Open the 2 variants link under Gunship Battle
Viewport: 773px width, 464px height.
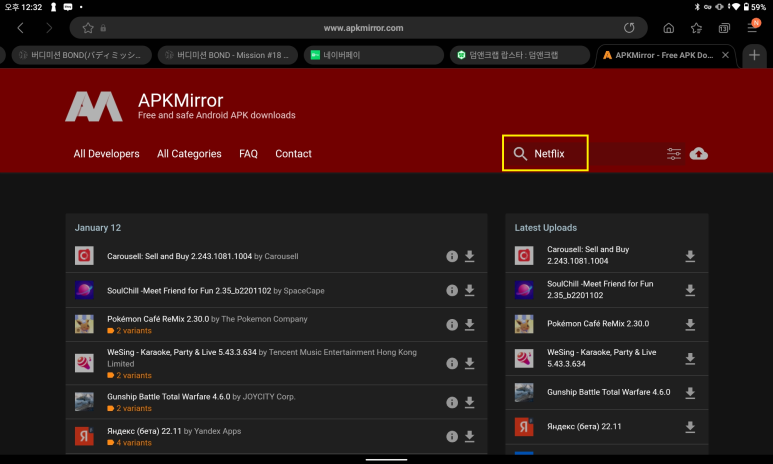[129, 409]
